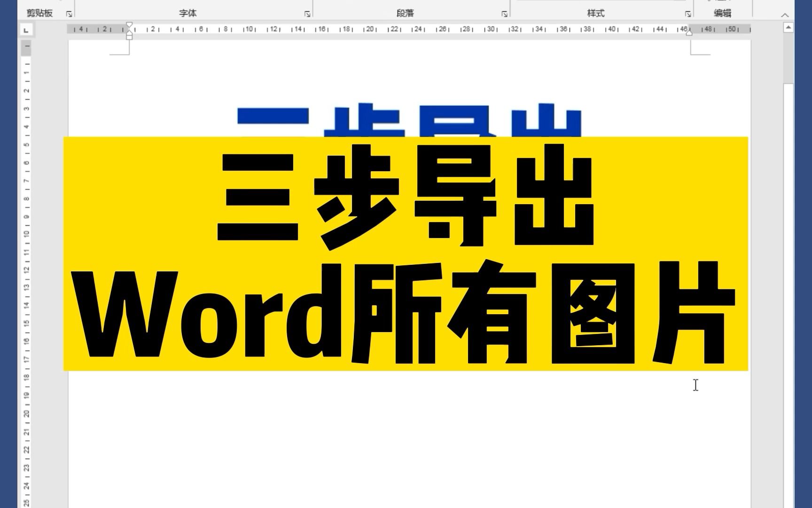Screen dimensions: 812x508
Task: Click the 字体 group label
Action: [187, 13]
